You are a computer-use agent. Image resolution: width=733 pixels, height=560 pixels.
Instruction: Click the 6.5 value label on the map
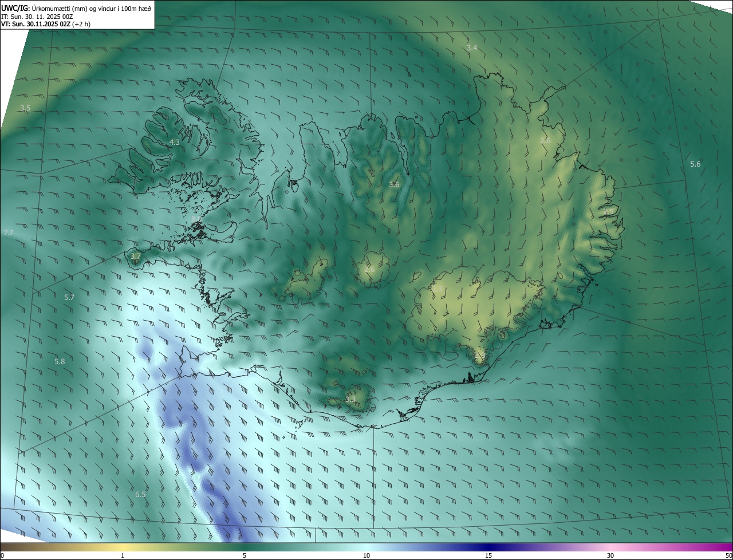point(140,494)
